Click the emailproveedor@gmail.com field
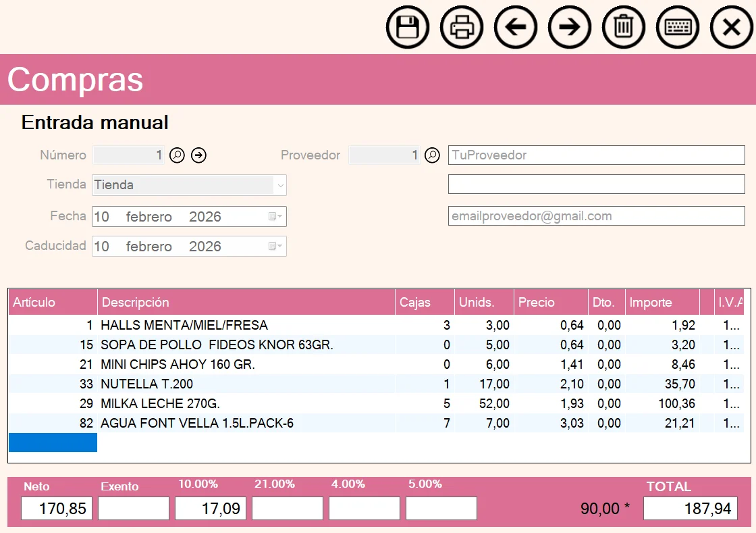Viewport: 756px width, 533px height. click(x=596, y=216)
